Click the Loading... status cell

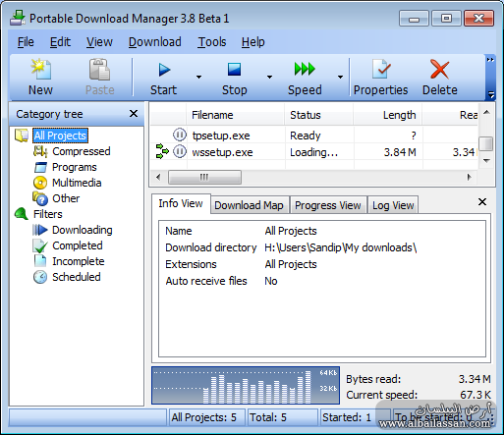coord(313,152)
